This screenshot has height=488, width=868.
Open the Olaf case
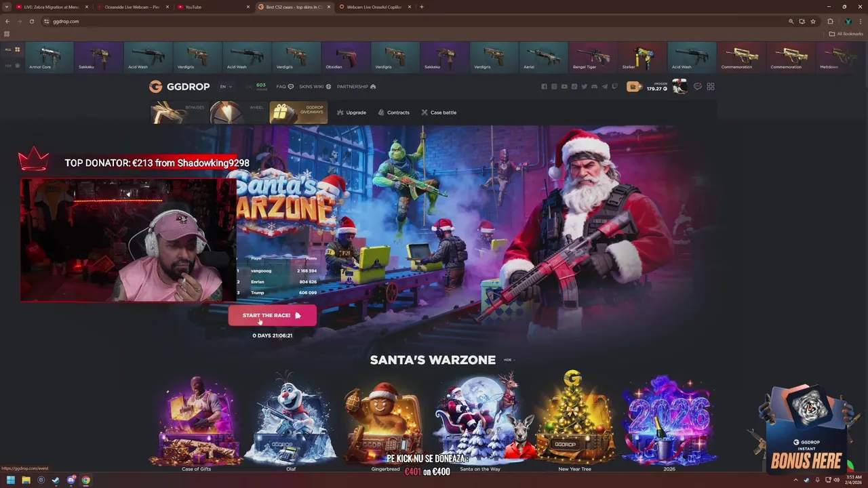tap(291, 422)
